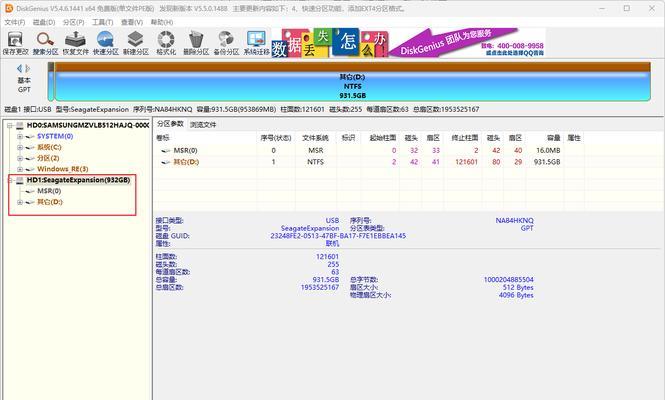Open the 搜索分区 search partition tool
Viewport: 665px width, 400px height.
tap(45, 43)
